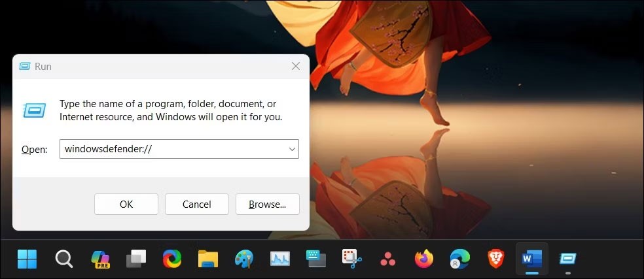The width and height of the screenshot is (644, 279).
Task: Click inside the Open text field
Action: 170,149
